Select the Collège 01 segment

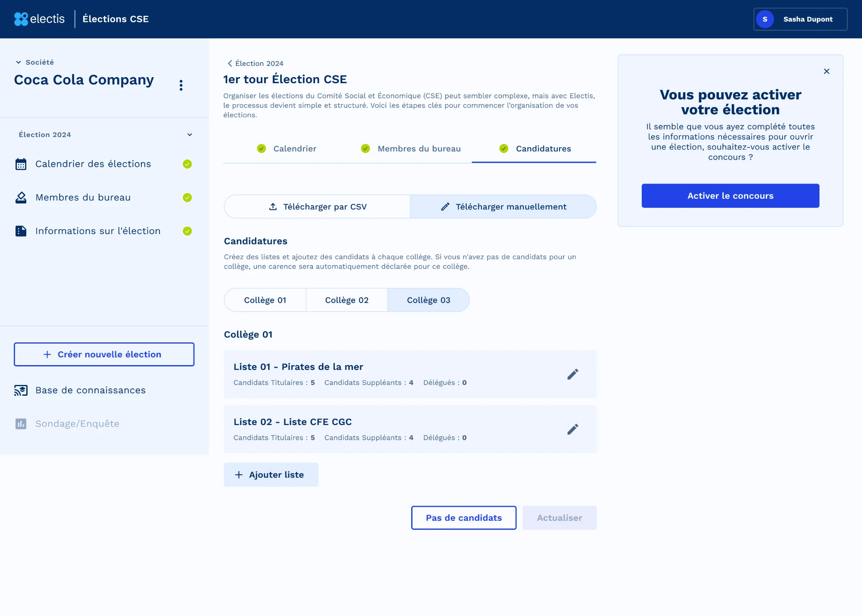click(x=265, y=300)
